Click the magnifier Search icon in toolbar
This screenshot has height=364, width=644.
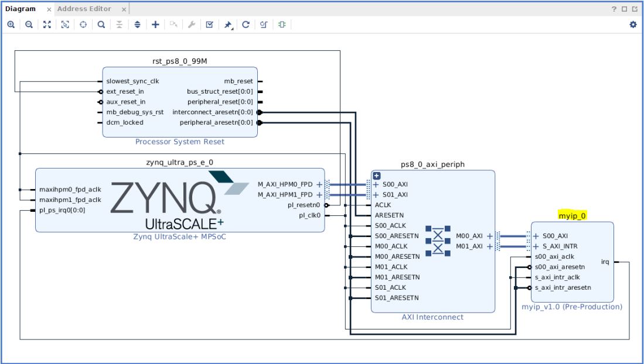[101, 25]
